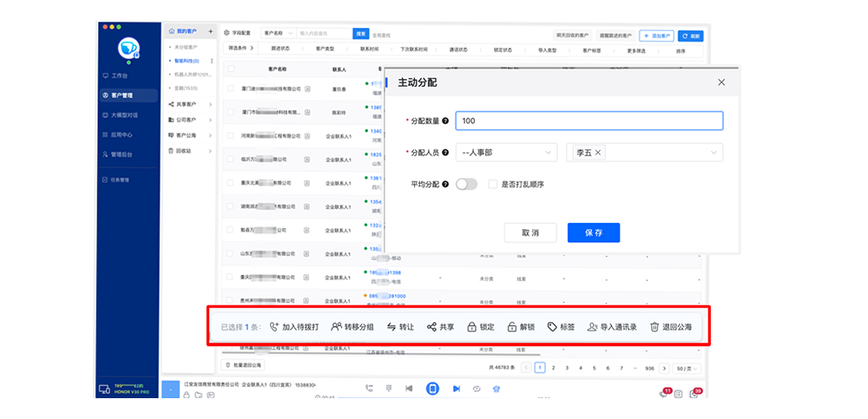Open the --人事部 department dropdown
The image size is (868, 419).
tap(506, 152)
